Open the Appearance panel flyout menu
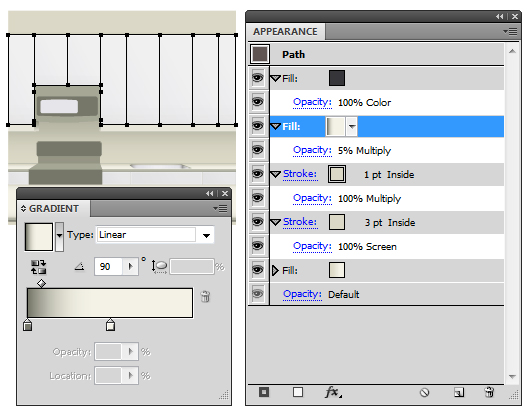This screenshot has width=531, height=418. point(510,32)
